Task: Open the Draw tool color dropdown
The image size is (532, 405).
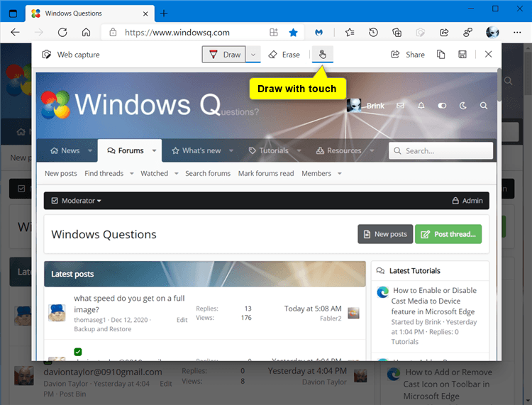Action: point(253,55)
